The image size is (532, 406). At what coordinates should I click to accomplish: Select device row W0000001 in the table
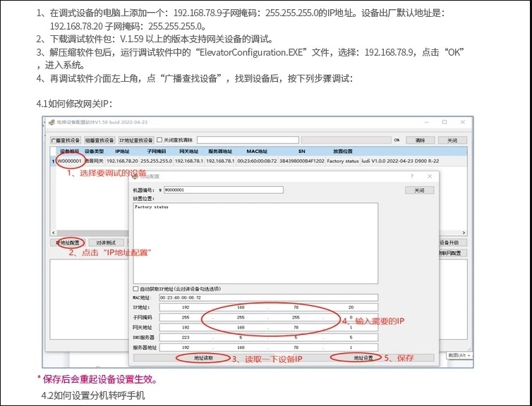(x=70, y=161)
